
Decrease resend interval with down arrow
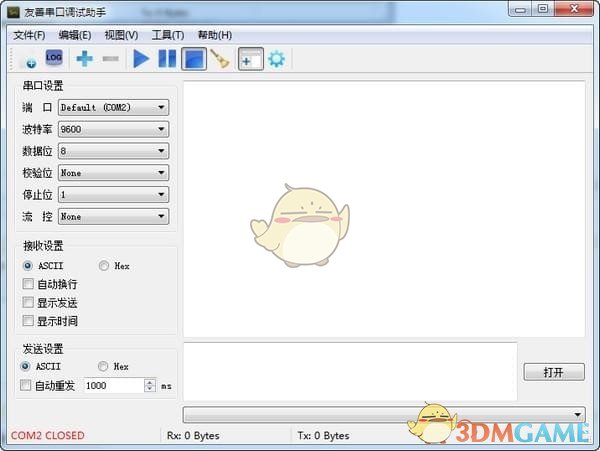[x=150, y=389]
